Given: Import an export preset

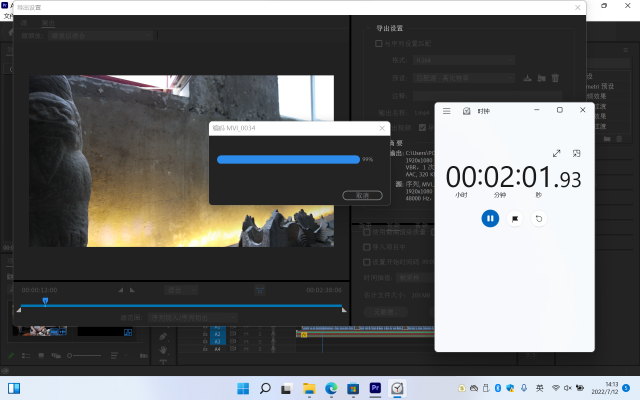Looking at the screenshot, I should [541, 78].
